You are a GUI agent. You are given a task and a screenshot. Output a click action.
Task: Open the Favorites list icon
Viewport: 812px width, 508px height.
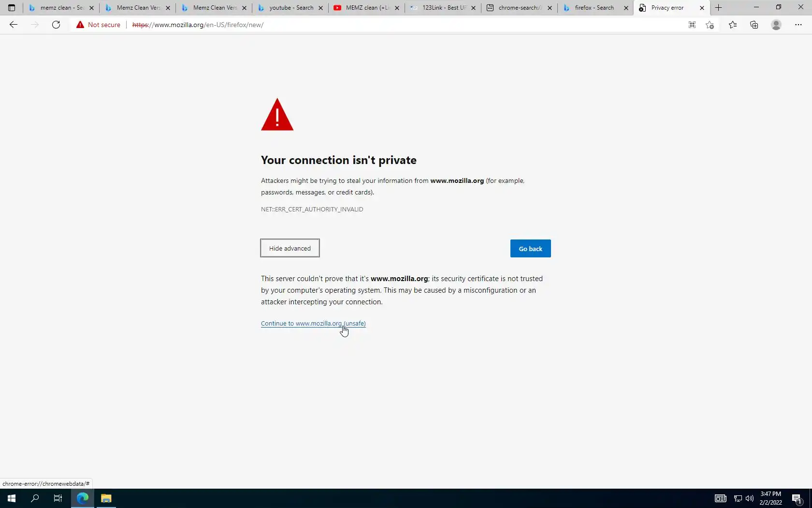pyautogui.click(x=733, y=25)
